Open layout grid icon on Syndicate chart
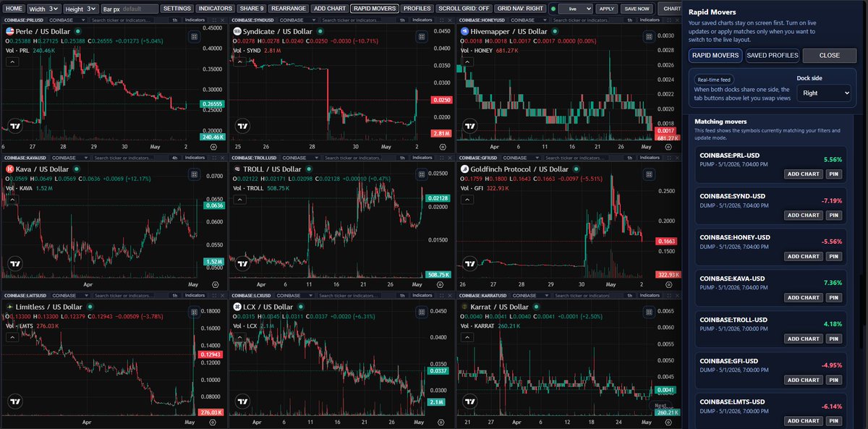This screenshot has width=868, height=429. pos(421,36)
